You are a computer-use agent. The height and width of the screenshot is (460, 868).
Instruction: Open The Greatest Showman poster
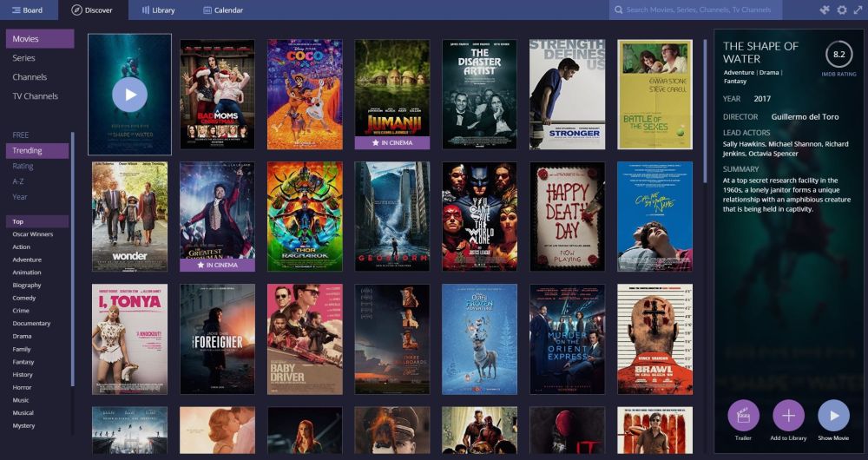point(217,216)
